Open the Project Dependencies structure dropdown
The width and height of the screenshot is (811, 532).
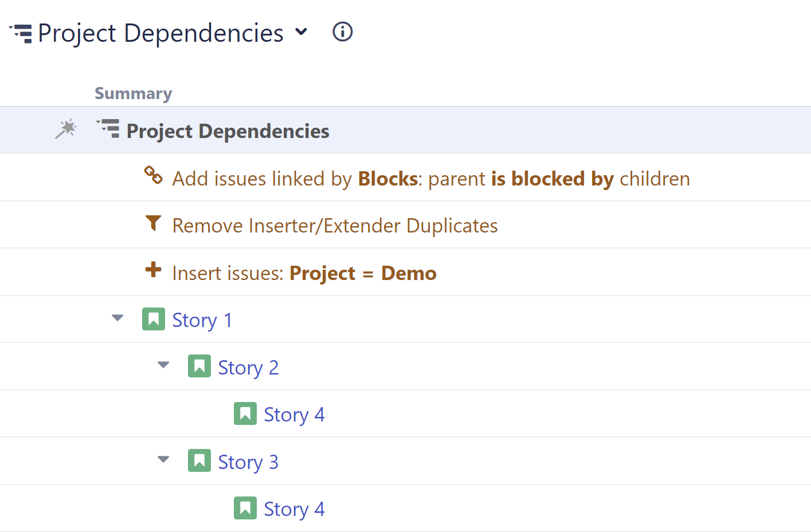pos(302,33)
